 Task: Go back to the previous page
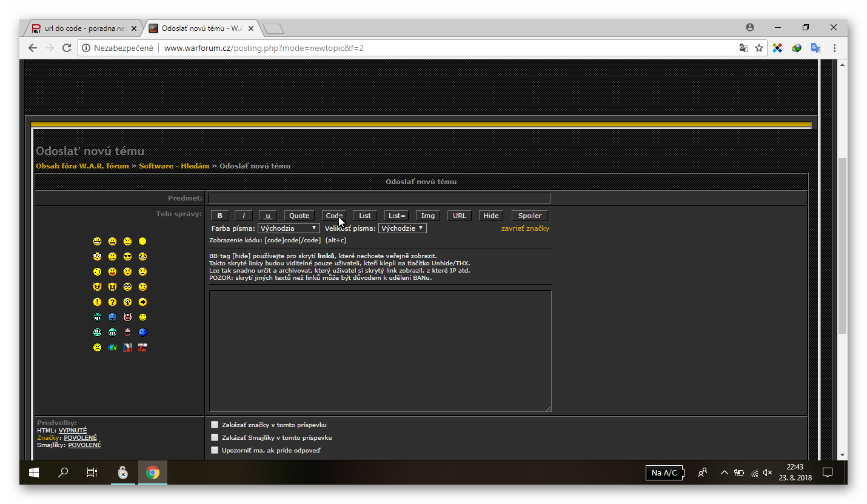(33, 48)
